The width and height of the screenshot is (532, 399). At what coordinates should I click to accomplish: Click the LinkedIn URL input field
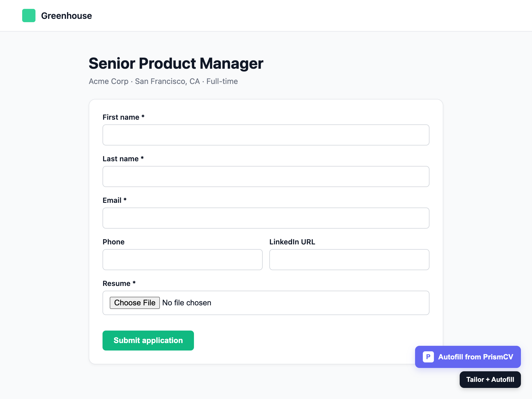pos(349,260)
